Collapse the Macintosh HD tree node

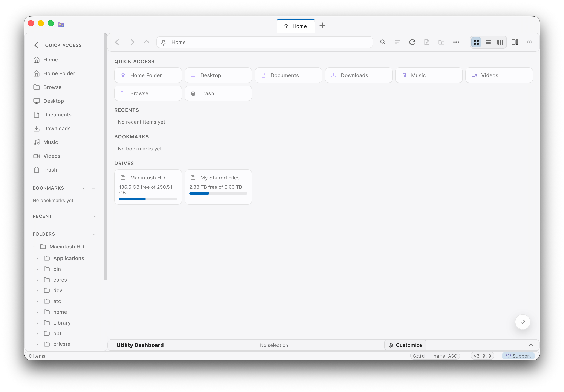pos(34,247)
